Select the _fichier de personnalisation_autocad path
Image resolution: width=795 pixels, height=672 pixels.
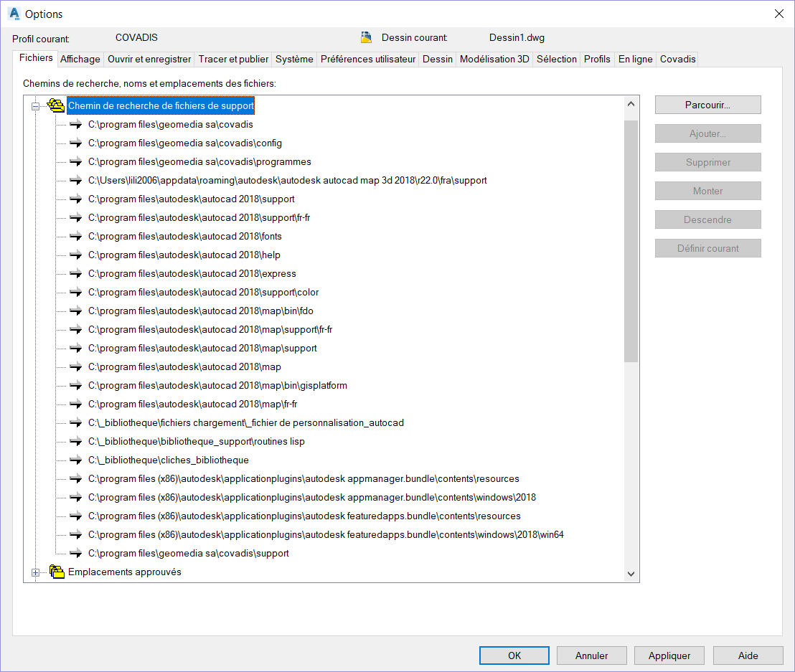pos(246,423)
